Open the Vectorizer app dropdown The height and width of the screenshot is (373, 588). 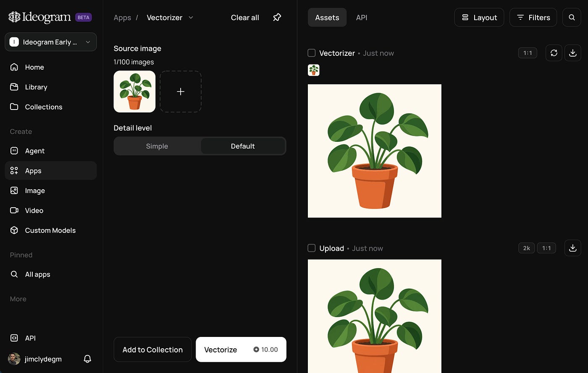pos(170,17)
